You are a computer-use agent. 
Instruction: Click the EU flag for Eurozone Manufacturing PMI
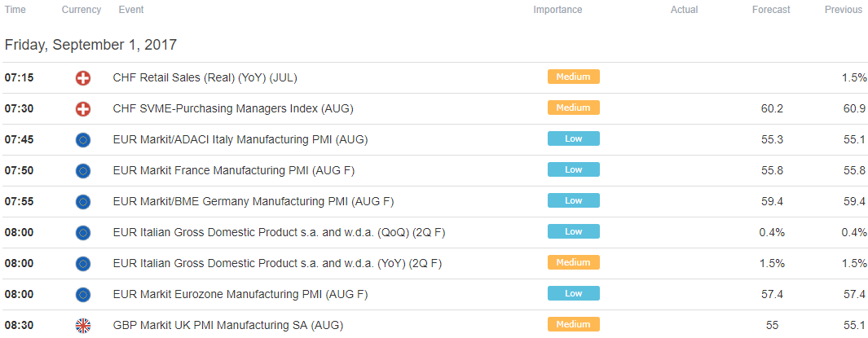[83, 296]
